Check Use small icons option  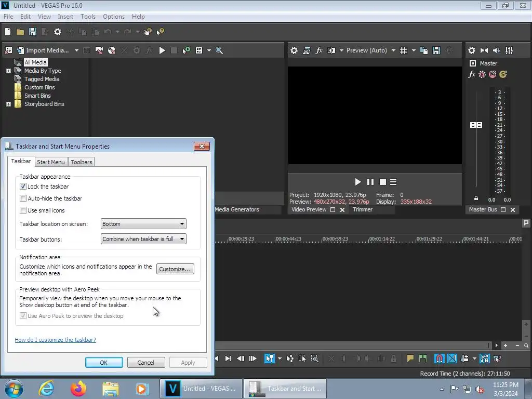click(23, 210)
